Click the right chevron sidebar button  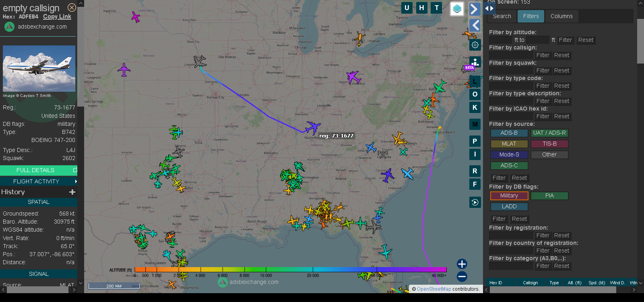(475, 9)
